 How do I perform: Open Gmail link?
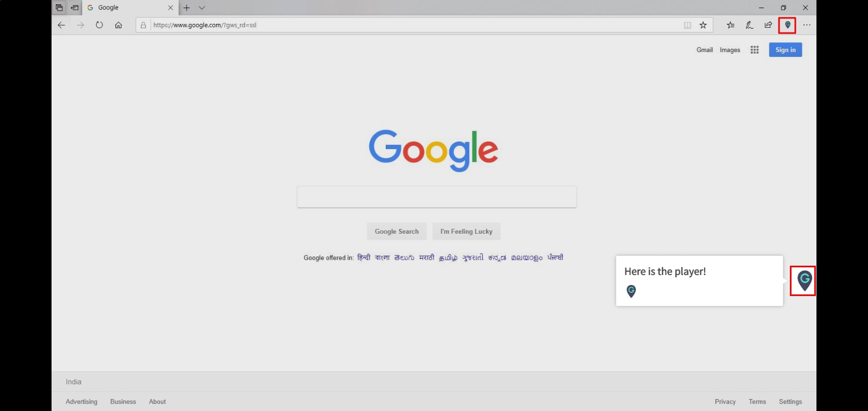pos(705,50)
